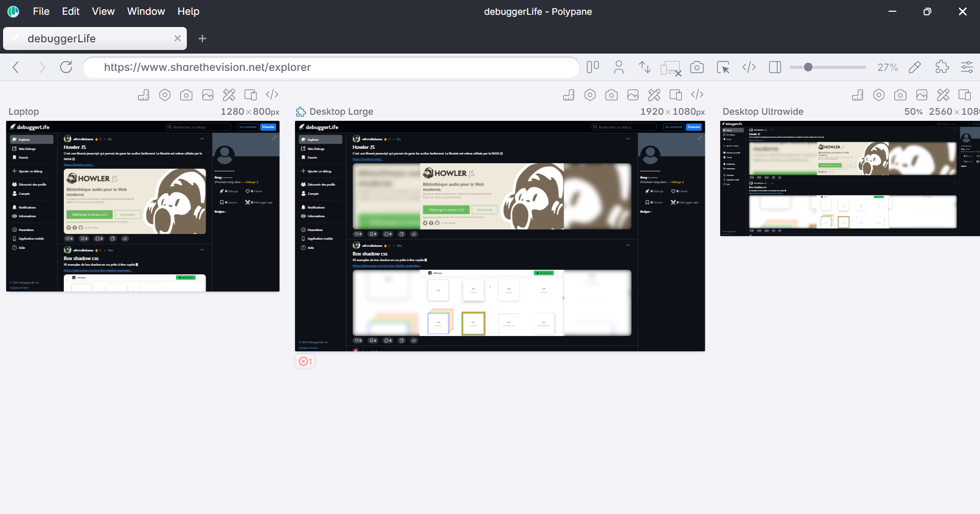Open device emulation for Desktop Ultrawide pane

coord(965,95)
